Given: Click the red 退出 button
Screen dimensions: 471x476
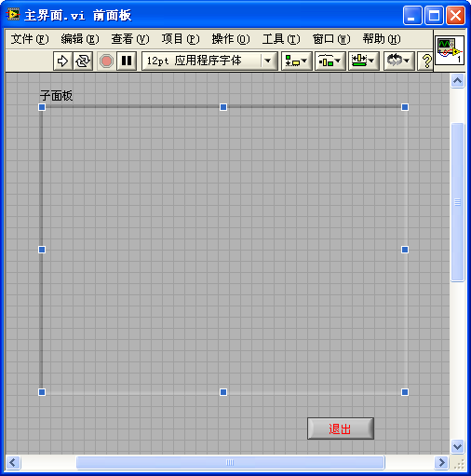Looking at the screenshot, I should point(341,428).
